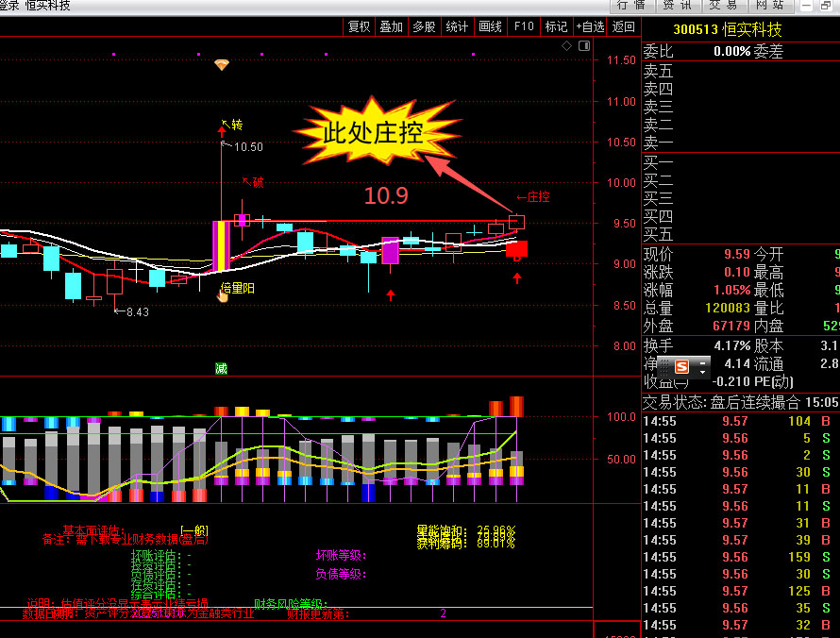This screenshot has width=840, height=638.
Task: Click the red up arrow under last candle
Action: [x=516, y=277]
